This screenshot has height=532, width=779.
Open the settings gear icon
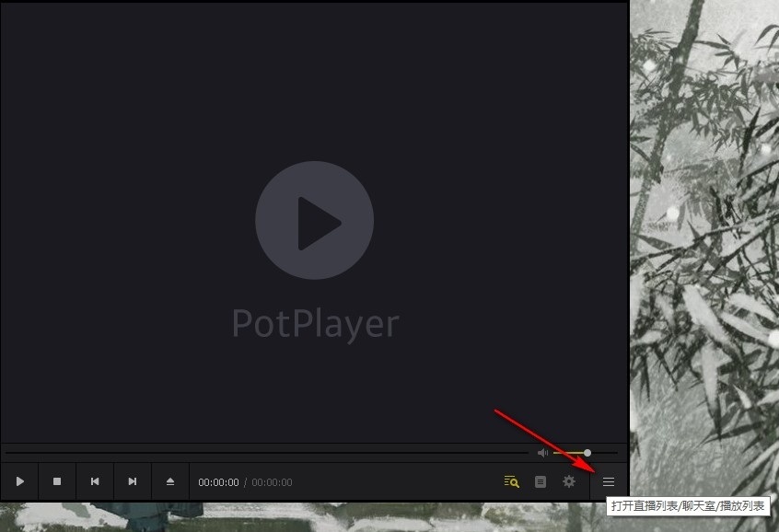click(569, 481)
